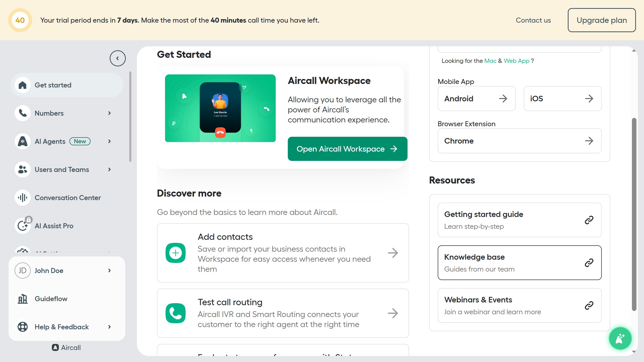Click Open Aircall Workspace button
The width and height of the screenshot is (644, 362).
347,149
